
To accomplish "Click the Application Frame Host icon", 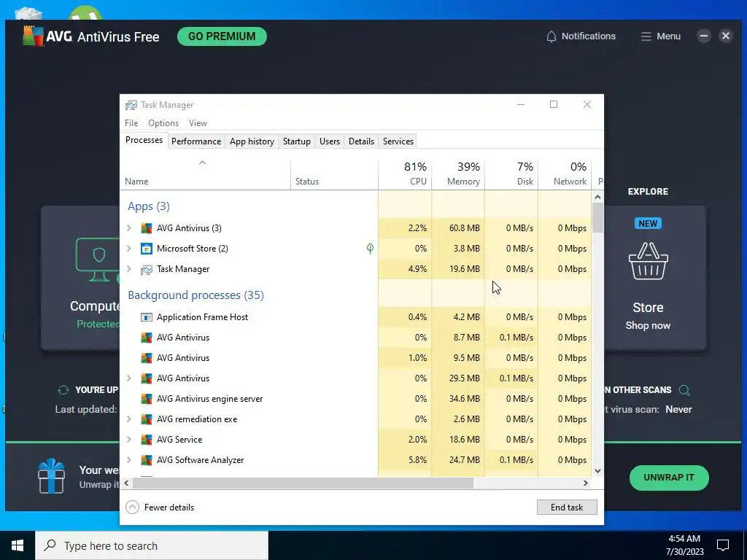I will (146, 317).
